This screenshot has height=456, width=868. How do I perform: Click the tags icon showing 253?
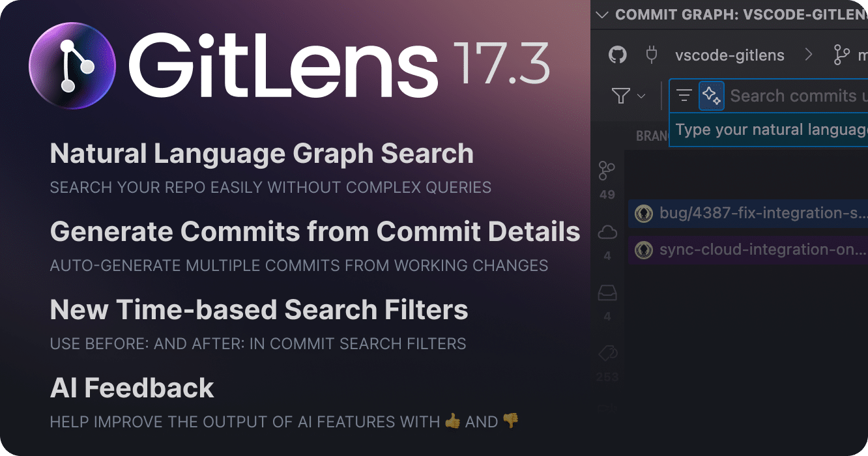607,354
